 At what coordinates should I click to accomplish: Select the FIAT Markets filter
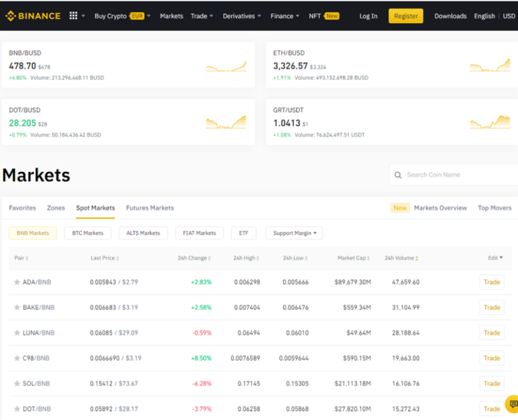tap(199, 233)
